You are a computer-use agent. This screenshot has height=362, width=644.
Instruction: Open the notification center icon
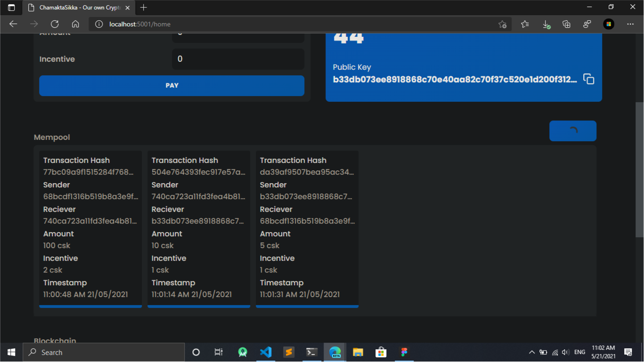tap(628, 352)
